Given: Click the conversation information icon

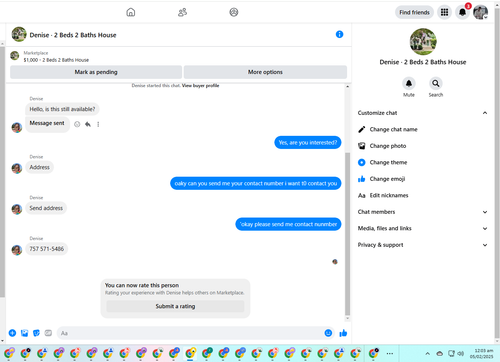Looking at the screenshot, I should [x=339, y=34].
